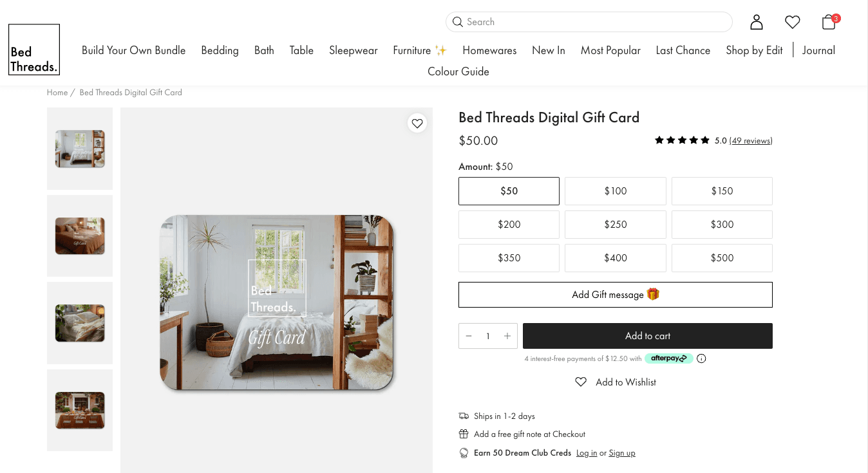Open the 49 reviews link

coord(751,140)
